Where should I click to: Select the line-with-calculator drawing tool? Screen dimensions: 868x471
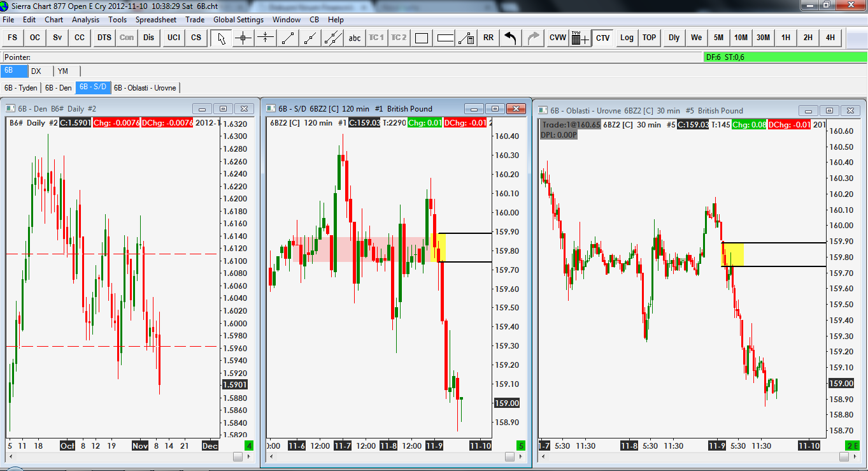click(466, 38)
